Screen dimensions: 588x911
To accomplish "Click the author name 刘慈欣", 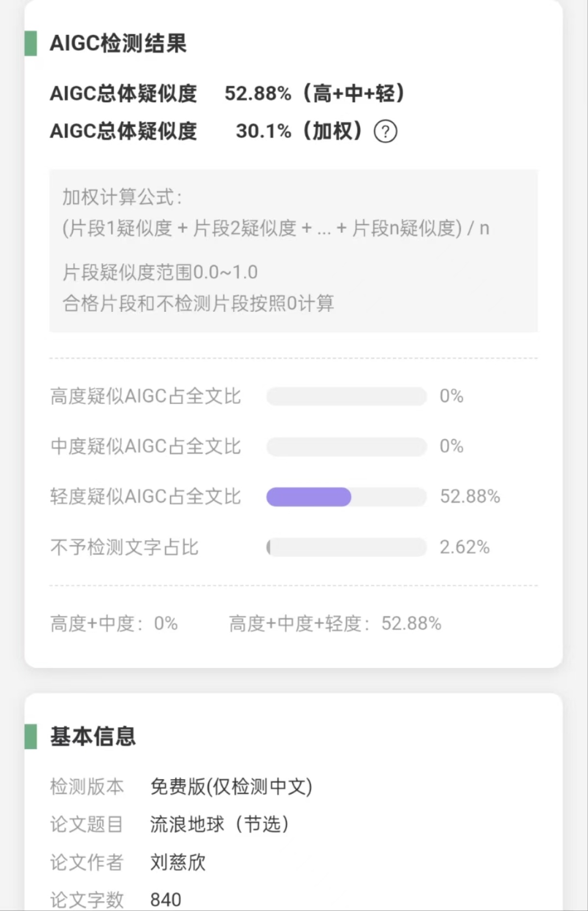I will point(178,862).
